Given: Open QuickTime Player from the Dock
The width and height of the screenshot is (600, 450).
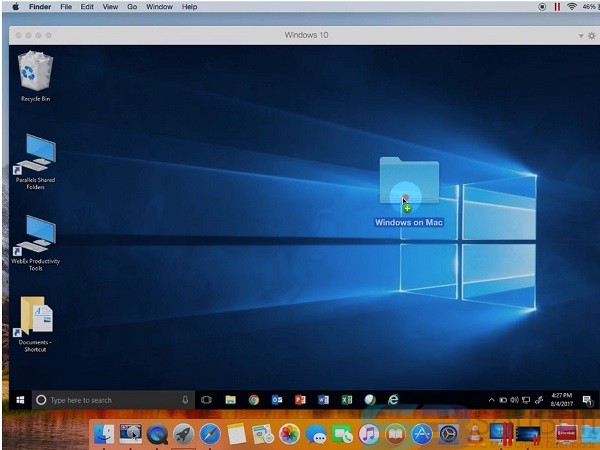Looking at the screenshot, I should point(157,435).
